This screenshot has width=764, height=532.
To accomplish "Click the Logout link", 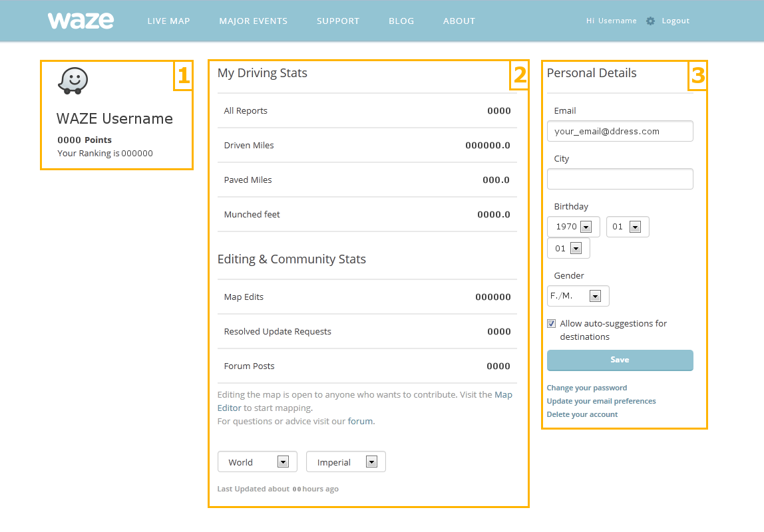I will 675,21.
